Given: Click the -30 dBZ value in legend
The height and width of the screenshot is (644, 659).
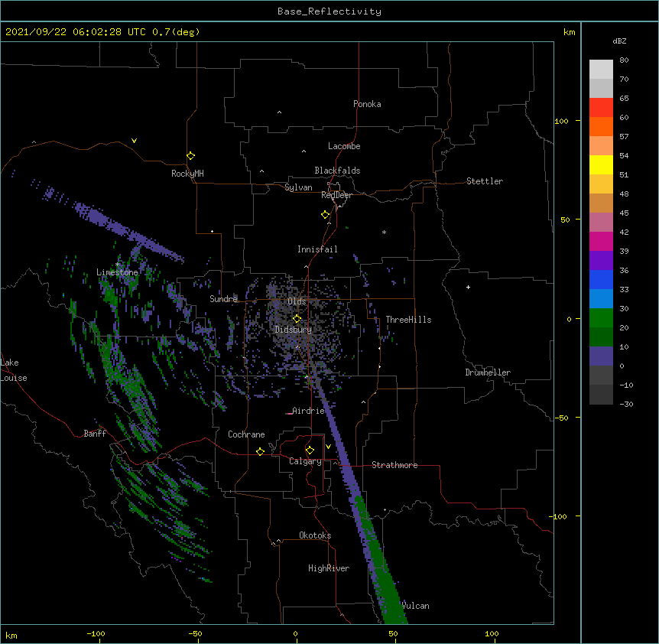Looking at the screenshot, I should (x=626, y=404).
